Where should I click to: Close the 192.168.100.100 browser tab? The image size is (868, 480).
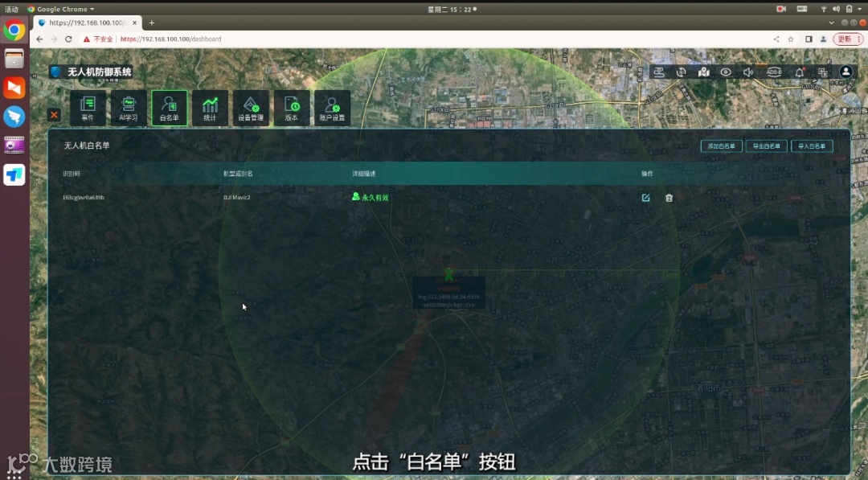click(134, 23)
